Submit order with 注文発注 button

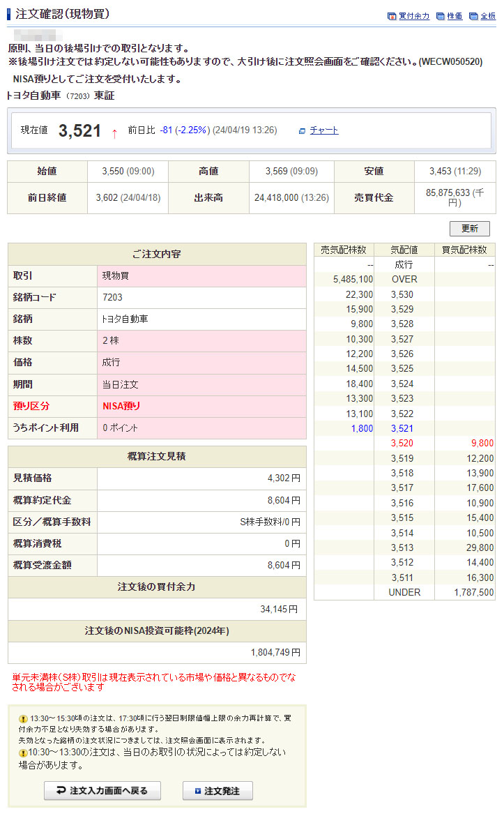(217, 791)
